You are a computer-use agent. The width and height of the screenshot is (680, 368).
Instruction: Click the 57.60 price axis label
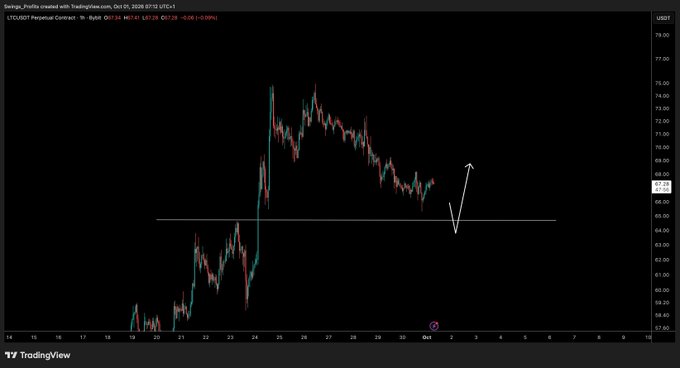[x=662, y=328]
